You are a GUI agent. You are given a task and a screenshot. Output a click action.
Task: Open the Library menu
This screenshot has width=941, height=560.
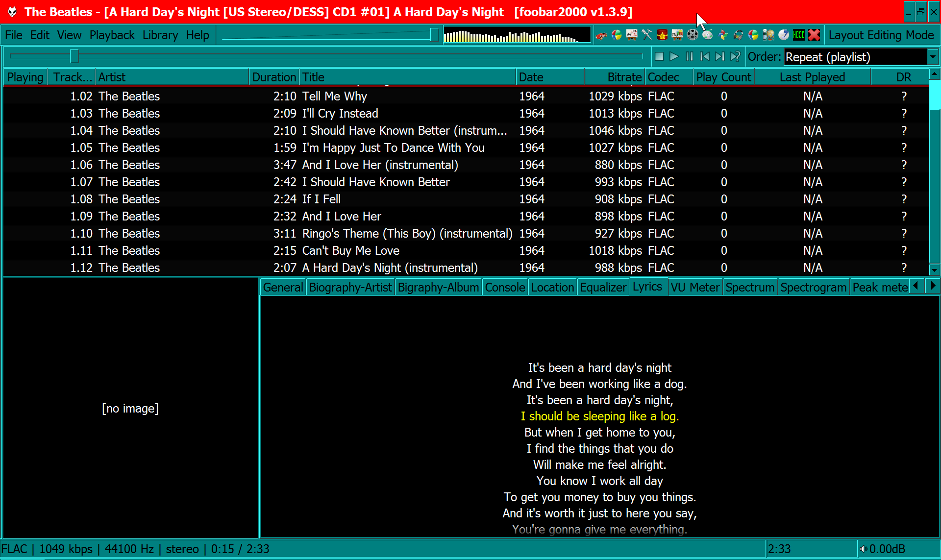click(160, 35)
